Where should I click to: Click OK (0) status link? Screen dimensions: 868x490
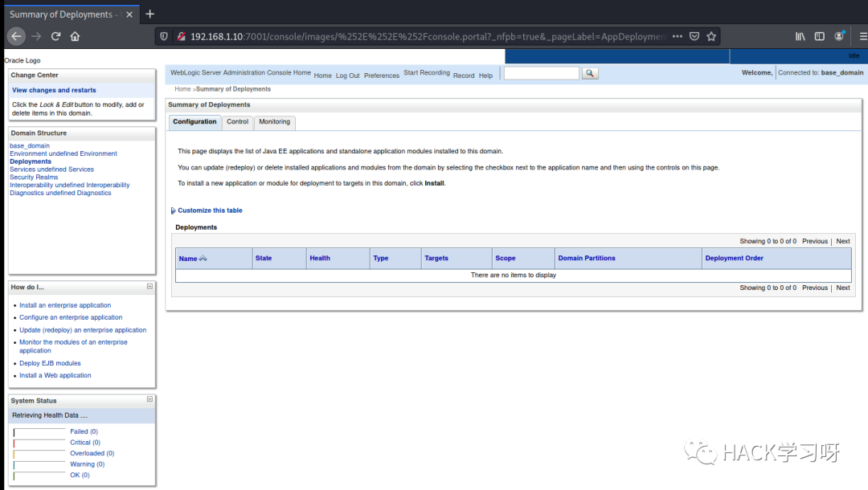tap(80, 475)
